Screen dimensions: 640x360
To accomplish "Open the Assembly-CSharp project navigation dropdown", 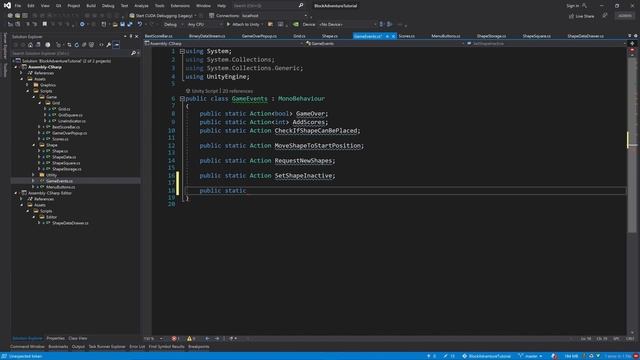I will pos(224,43).
